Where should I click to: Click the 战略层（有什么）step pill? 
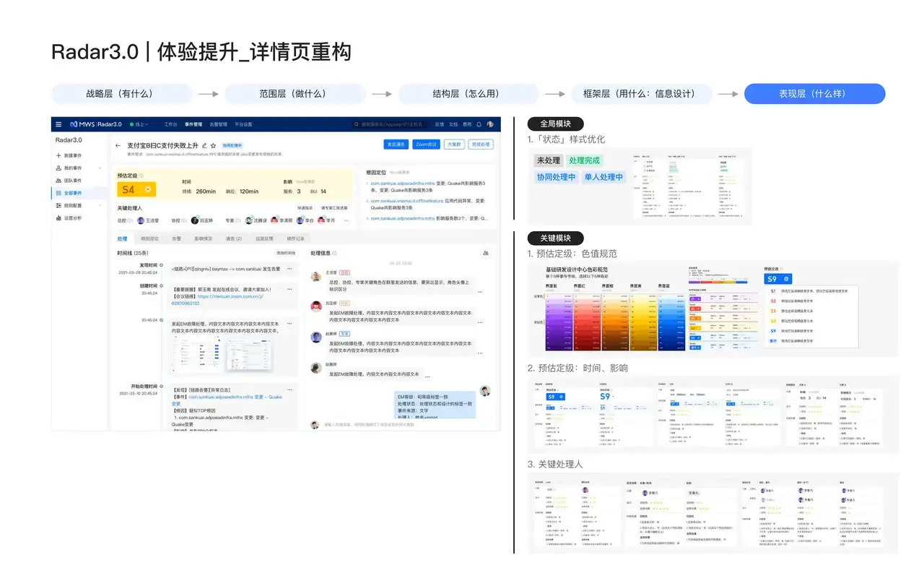pos(122,94)
